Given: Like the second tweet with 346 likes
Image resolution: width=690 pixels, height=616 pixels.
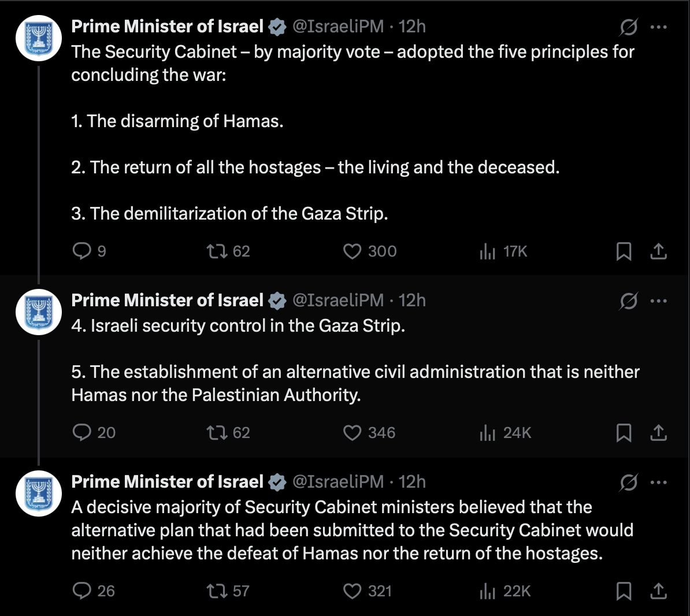Looking at the screenshot, I should 369,432.
